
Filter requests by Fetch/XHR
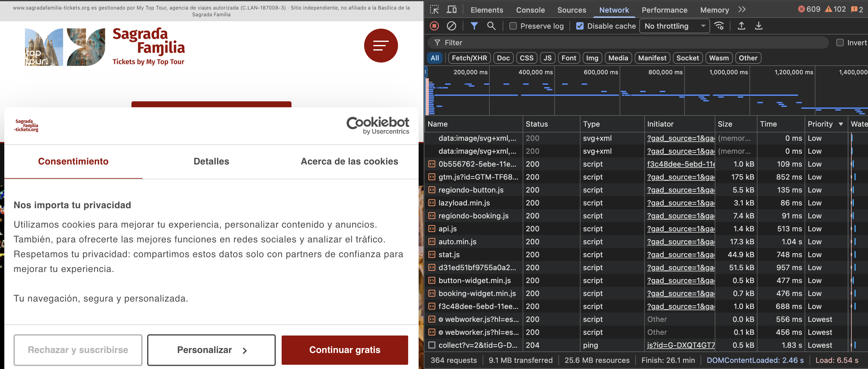(469, 58)
